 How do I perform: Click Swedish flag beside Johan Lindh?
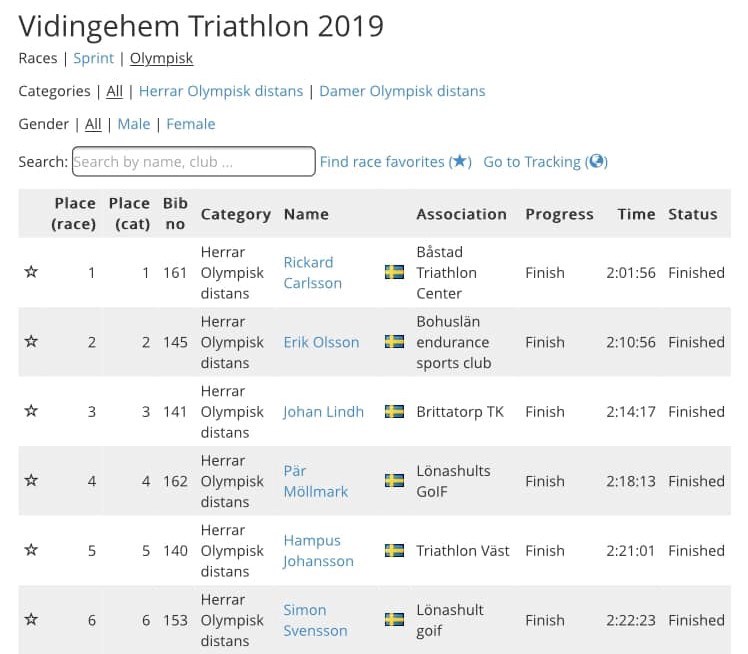(x=394, y=411)
